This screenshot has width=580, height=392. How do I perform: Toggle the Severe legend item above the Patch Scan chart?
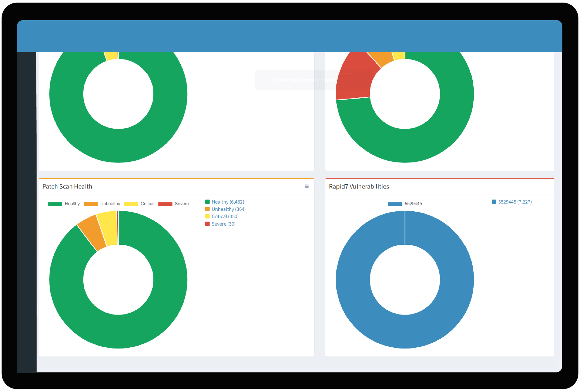(x=173, y=204)
